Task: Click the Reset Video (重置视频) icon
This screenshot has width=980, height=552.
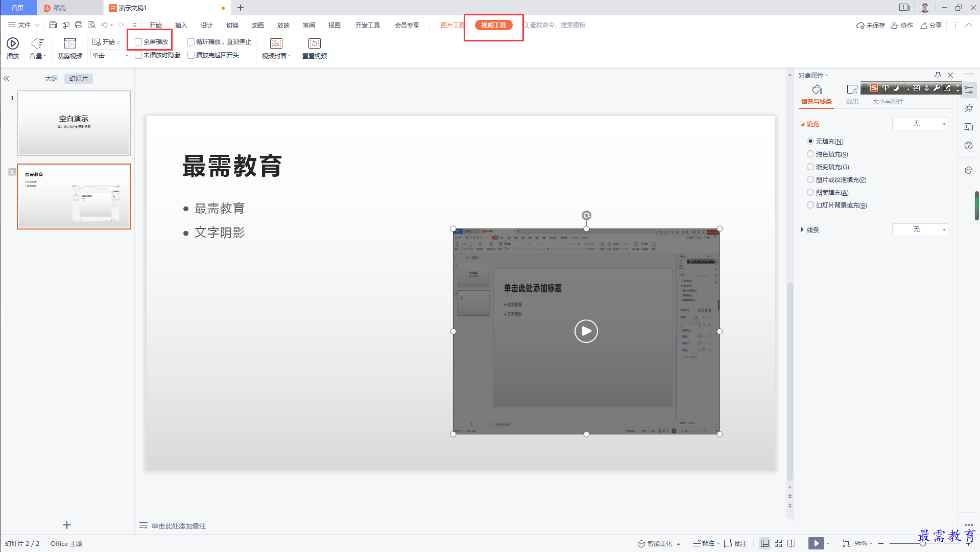Action: pos(315,49)
